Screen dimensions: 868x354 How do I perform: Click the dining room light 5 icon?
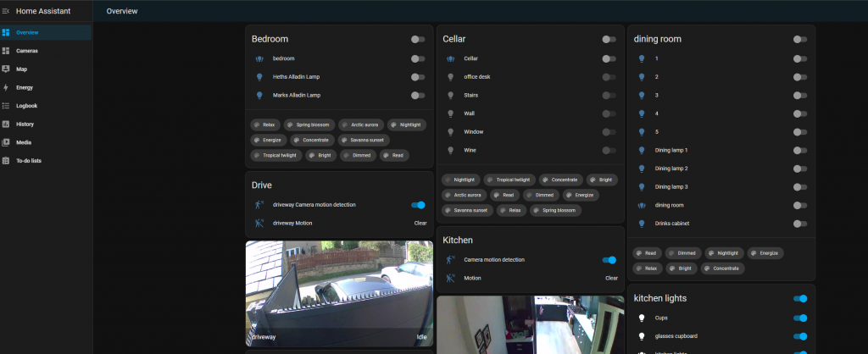pyautogui.click(x=642, y=131)
